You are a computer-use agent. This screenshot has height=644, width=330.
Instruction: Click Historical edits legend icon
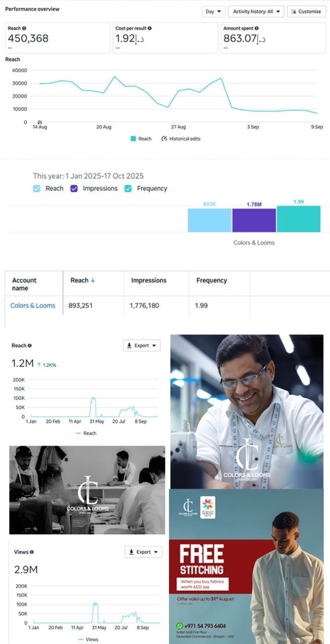[x=164, y=139]
